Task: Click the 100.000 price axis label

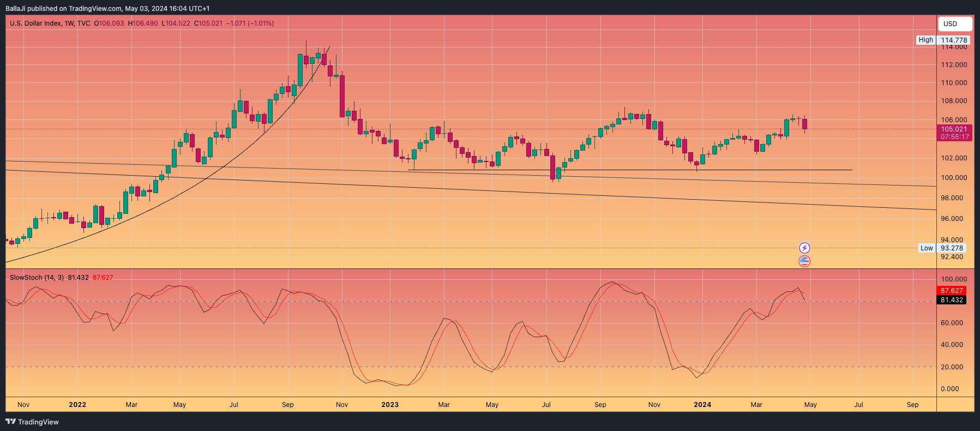Action: point(954,178)
